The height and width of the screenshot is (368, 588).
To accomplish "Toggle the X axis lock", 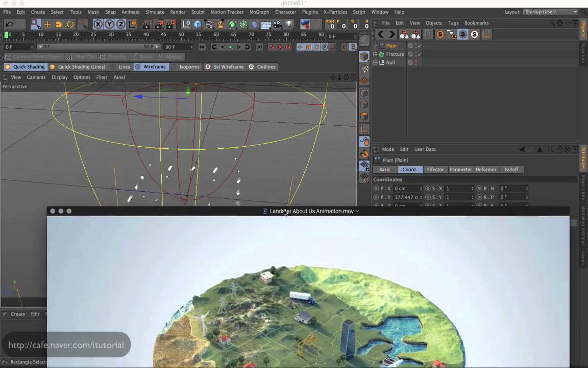I will click(x=98, y=25).
